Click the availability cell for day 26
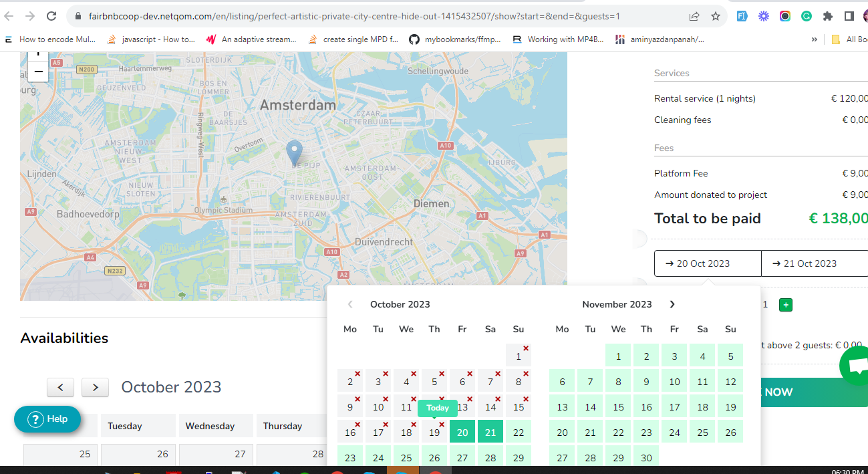This screenshot has width=868, height=474. click(x=137, y=455)
